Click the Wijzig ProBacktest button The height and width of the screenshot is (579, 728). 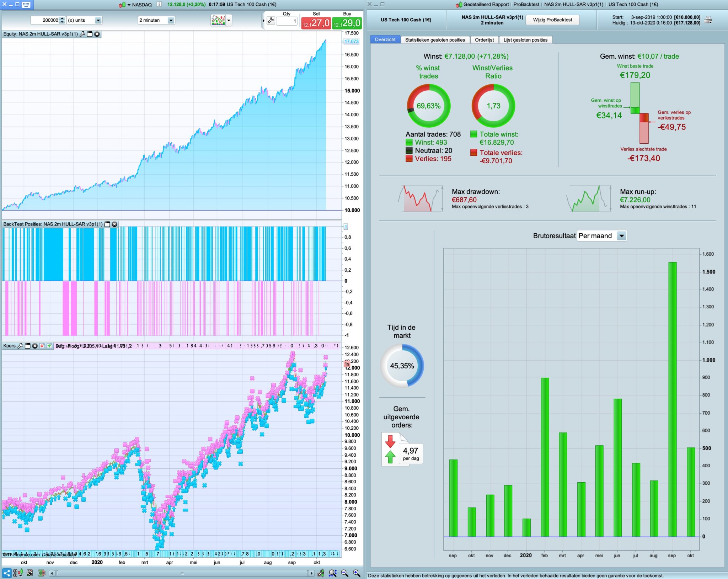pos(552,20)
